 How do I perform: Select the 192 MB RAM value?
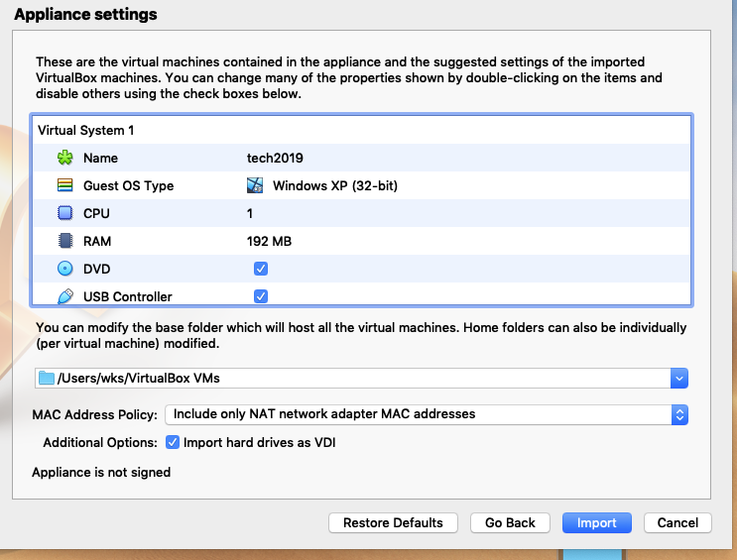[x=270, y=241]
